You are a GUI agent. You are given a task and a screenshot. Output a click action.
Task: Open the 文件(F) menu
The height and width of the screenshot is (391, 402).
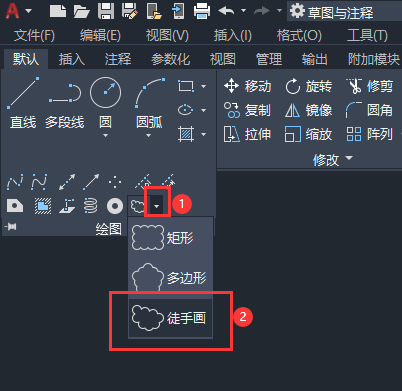coord(34,35)
